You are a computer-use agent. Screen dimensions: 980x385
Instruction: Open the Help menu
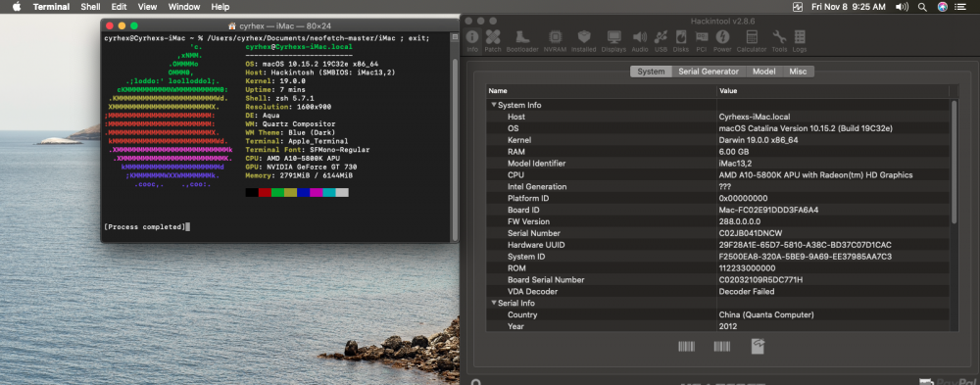(x=220, y=7)
